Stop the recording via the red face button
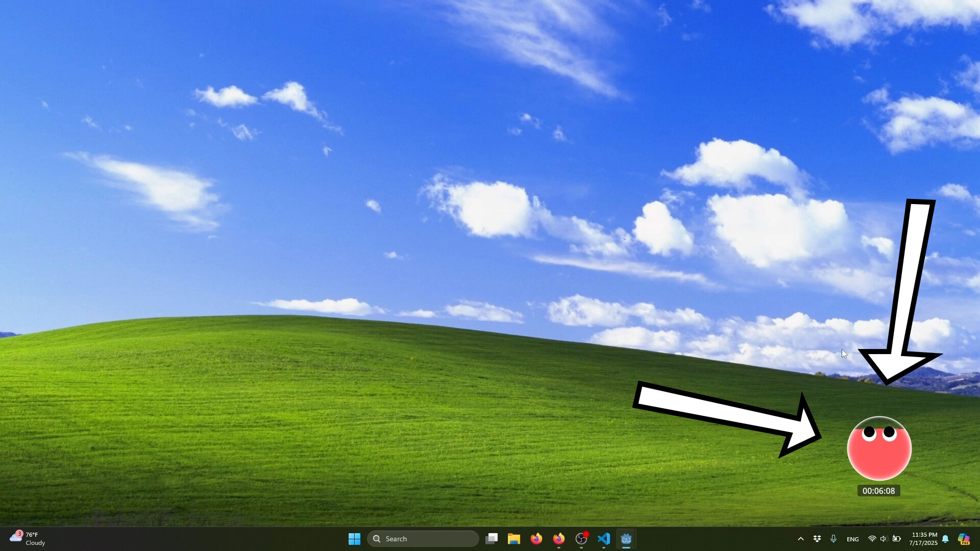Image resolution: width=980 pixels, height=551 pixels. click(x=878, y=449)
